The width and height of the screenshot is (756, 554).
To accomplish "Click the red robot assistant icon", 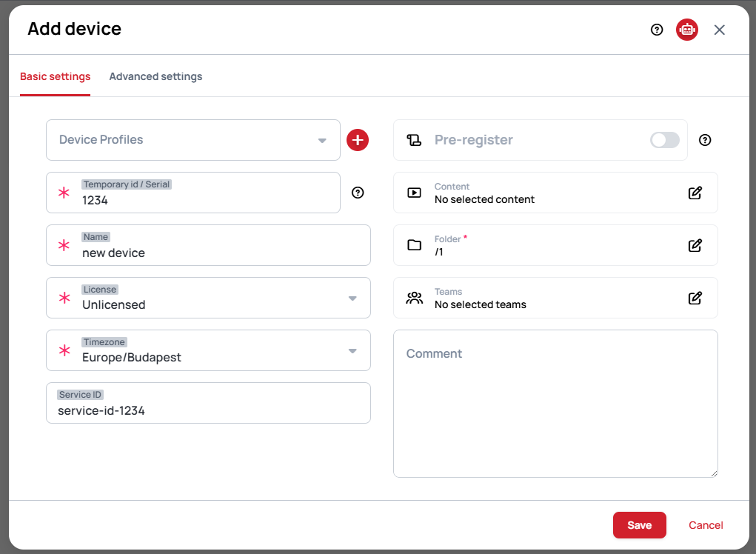I will (x=687, y=30).
